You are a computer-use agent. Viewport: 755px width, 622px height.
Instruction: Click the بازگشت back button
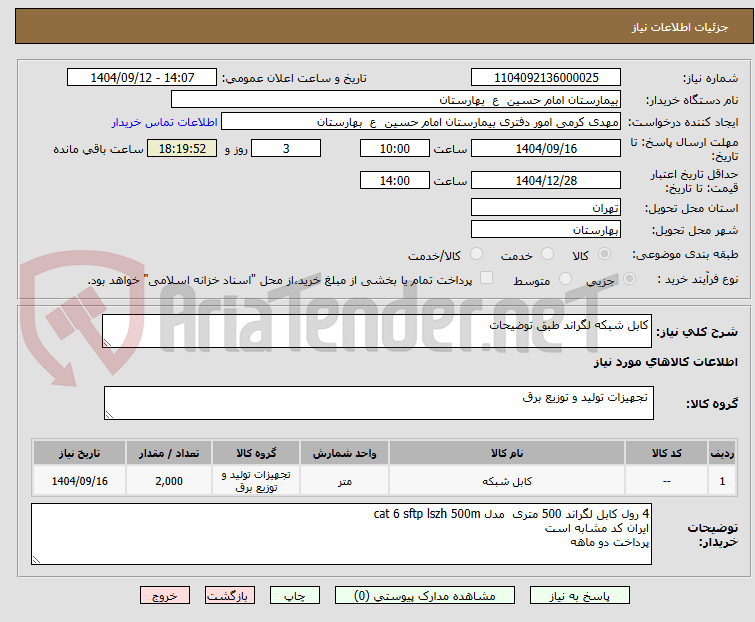tap(230, 596)
